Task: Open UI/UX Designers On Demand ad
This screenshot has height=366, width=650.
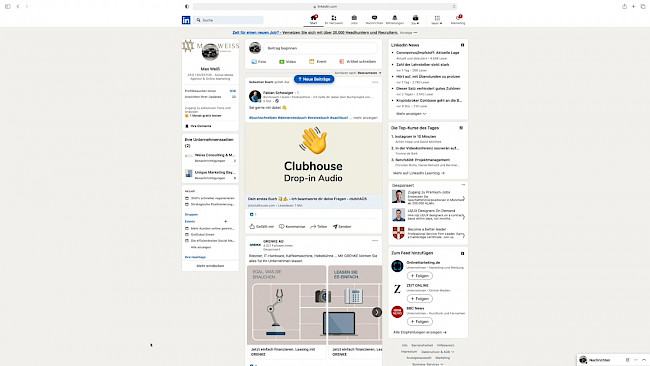Action: (x=428, y=215)
